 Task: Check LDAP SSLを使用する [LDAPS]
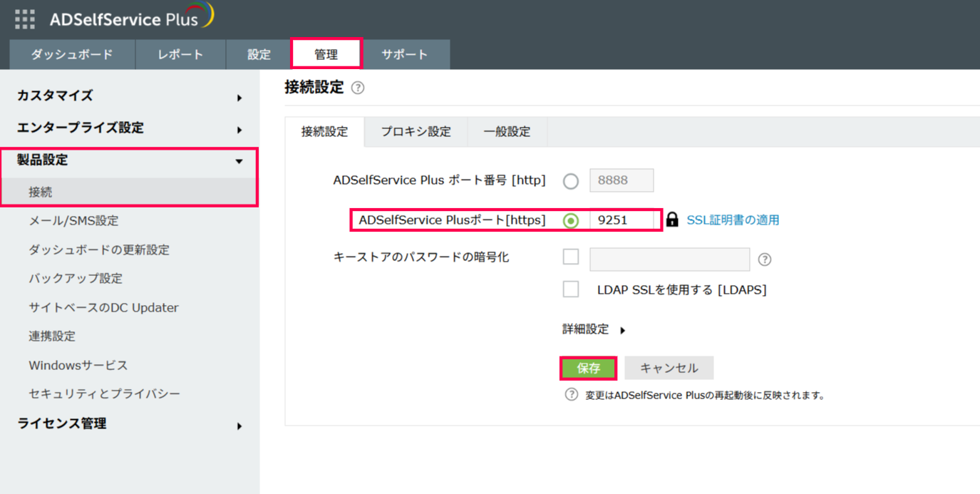tap(571, 289)
